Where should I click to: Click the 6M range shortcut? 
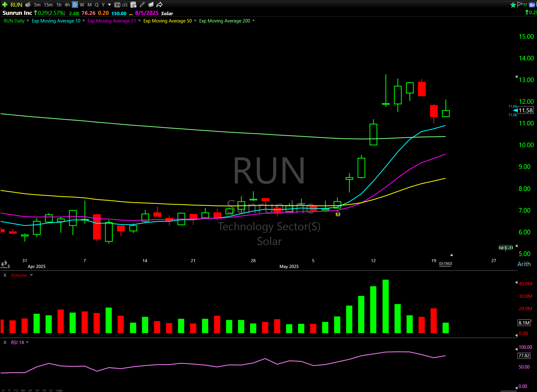(x=23, y=390)
